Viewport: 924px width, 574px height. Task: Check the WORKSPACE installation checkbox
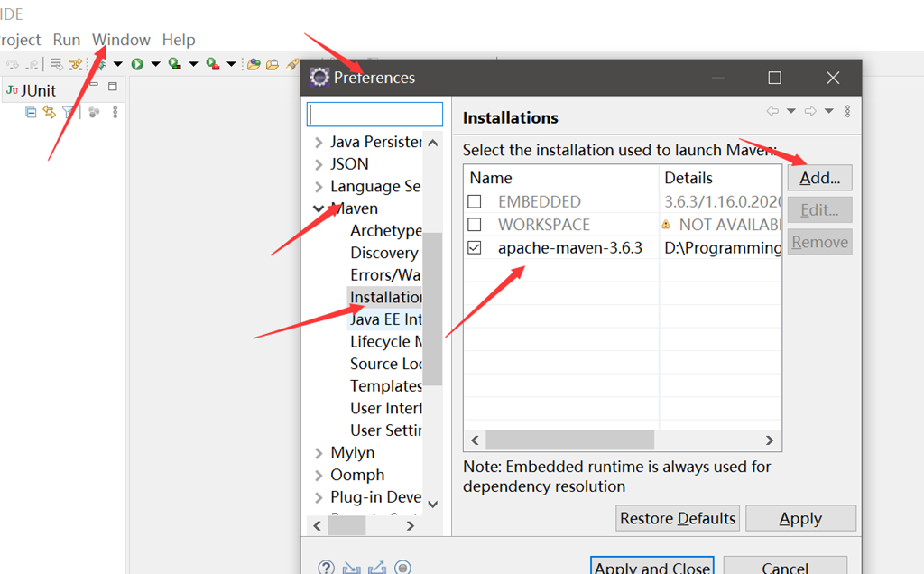pyautogui.click(x=475, y=225)
